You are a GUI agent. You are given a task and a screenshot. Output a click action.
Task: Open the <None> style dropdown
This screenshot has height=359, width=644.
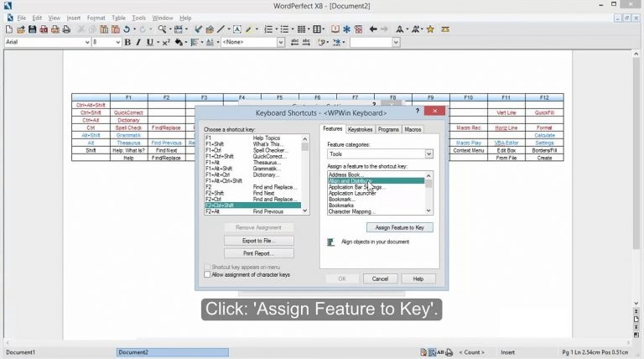(x=281, y=42)
